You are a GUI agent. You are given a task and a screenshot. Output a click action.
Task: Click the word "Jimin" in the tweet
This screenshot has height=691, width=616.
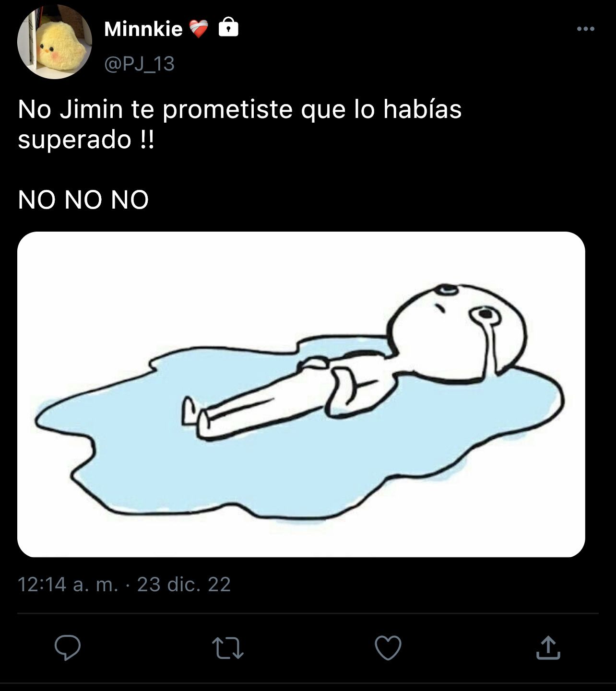tap(92, 109)
